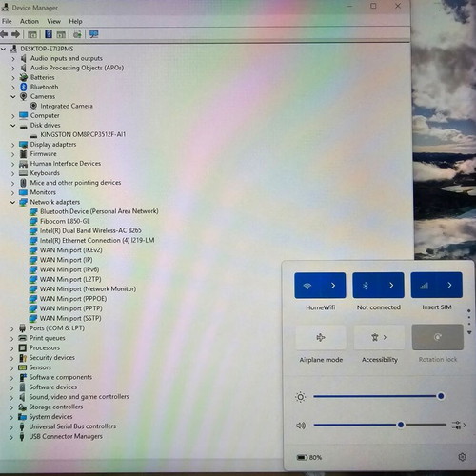476x476 pixels.
Task: Open the Help menu
Action: pos(75,21)
